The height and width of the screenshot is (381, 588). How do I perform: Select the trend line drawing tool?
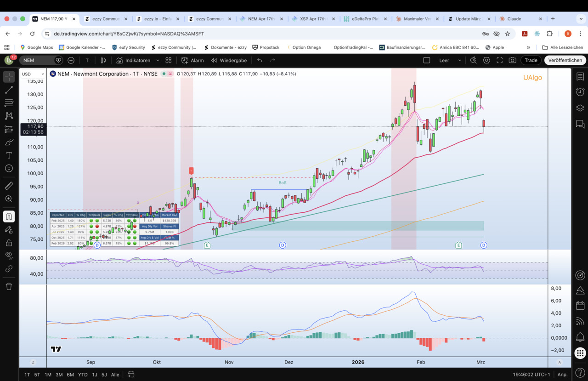pyautogui.click(x=9, y=90)
